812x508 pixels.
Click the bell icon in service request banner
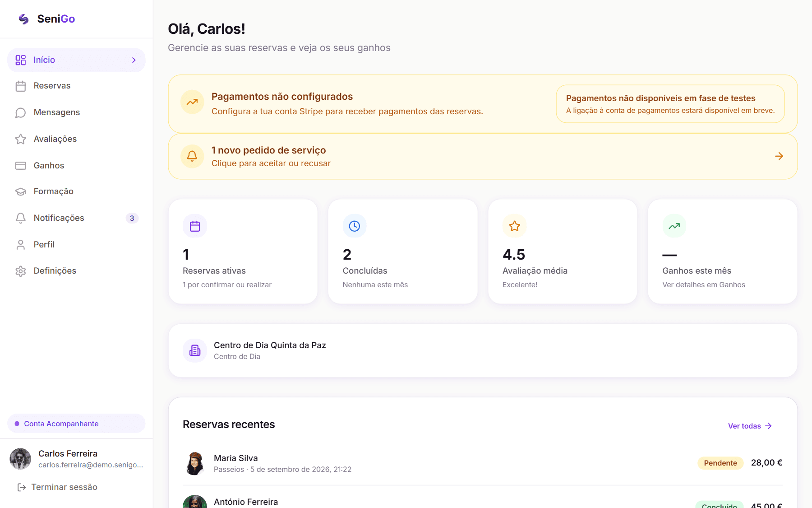(192, 156)
